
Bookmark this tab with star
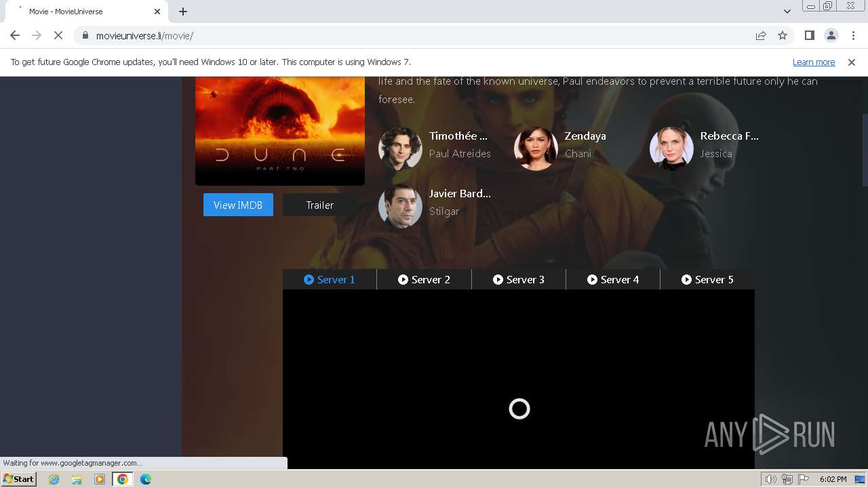point(783,36)
